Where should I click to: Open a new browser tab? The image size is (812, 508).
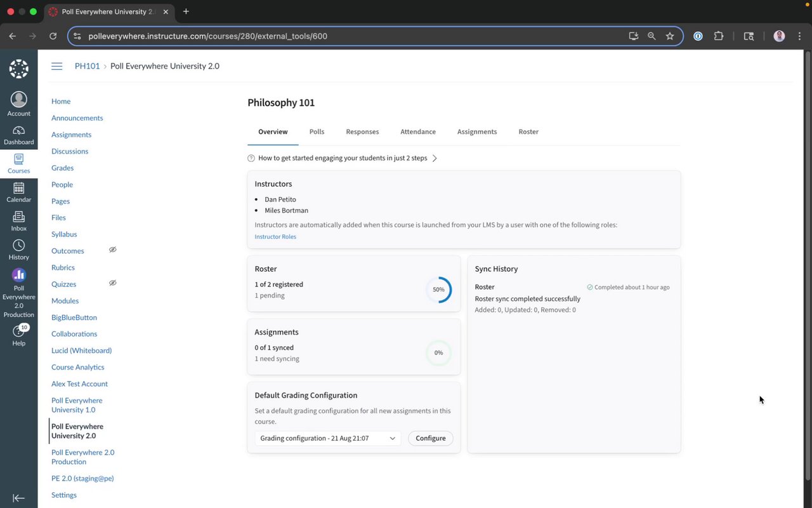(x=186, y=11)
